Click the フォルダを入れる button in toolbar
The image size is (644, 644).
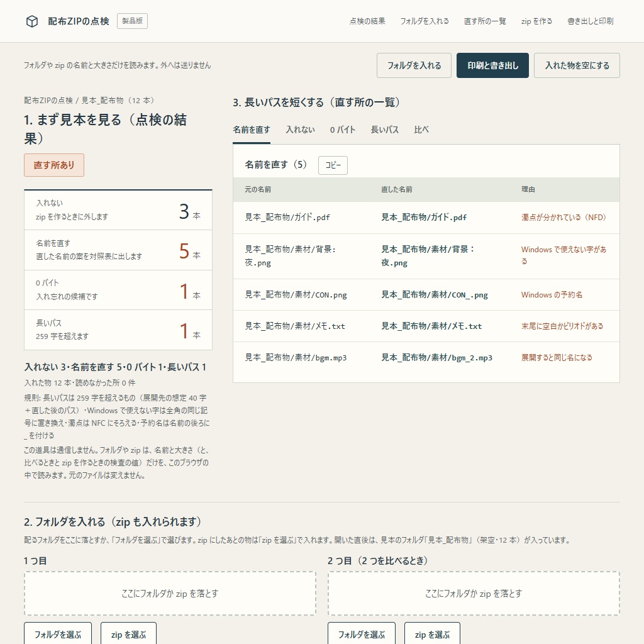point(414,65)
